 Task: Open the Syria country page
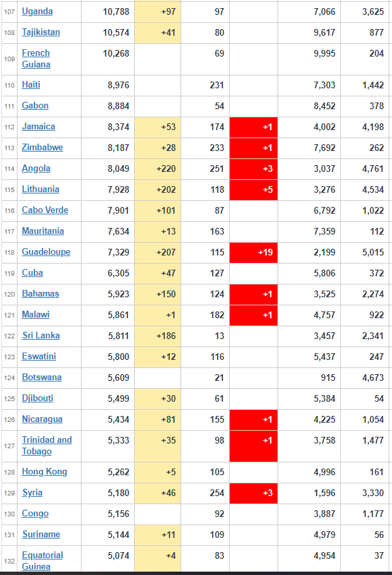click(x=32, y=493)
